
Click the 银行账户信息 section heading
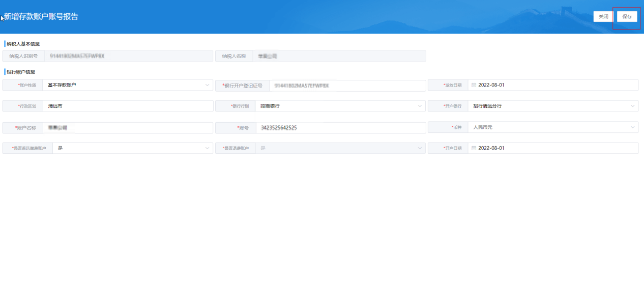click(x=21, y=72)
